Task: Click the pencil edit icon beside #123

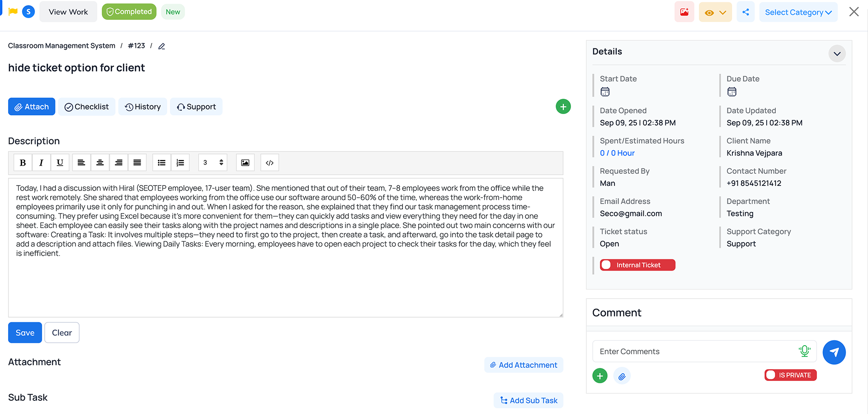Action: pyautogui.click(x=161, y=46)
